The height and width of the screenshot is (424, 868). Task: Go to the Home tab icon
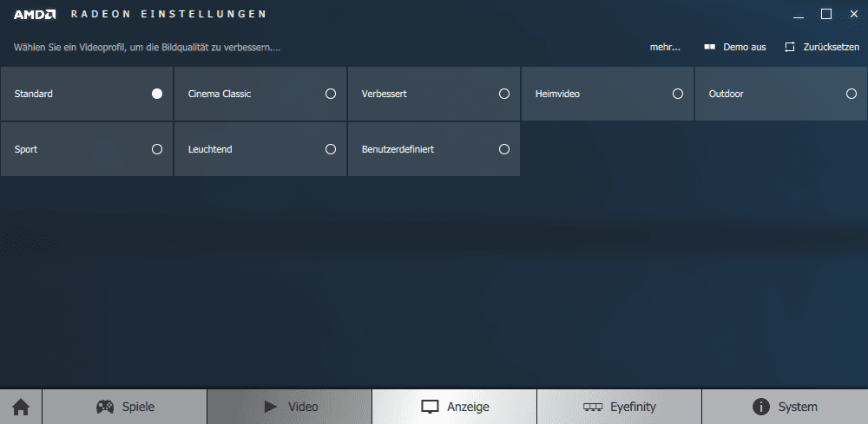(x=21, y=407)
